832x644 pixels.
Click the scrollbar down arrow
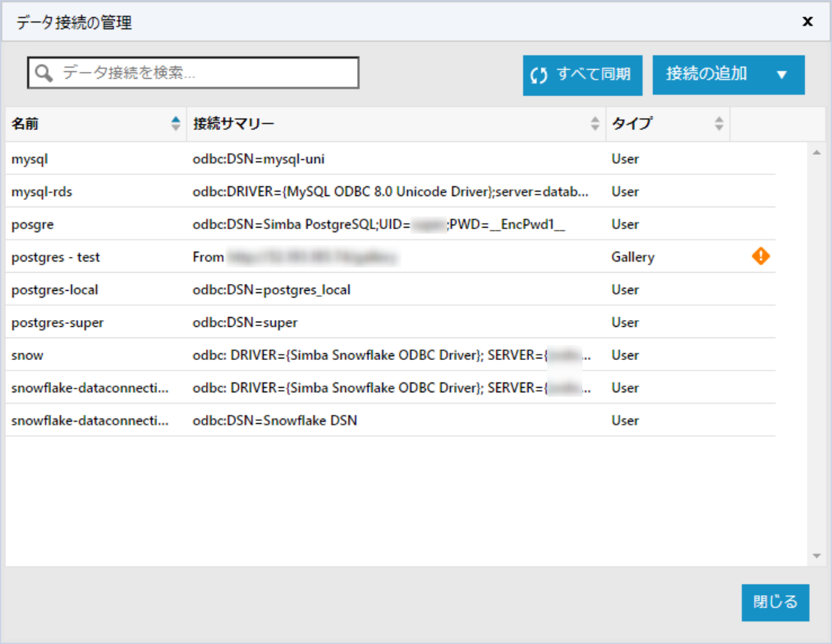(816, 557)
